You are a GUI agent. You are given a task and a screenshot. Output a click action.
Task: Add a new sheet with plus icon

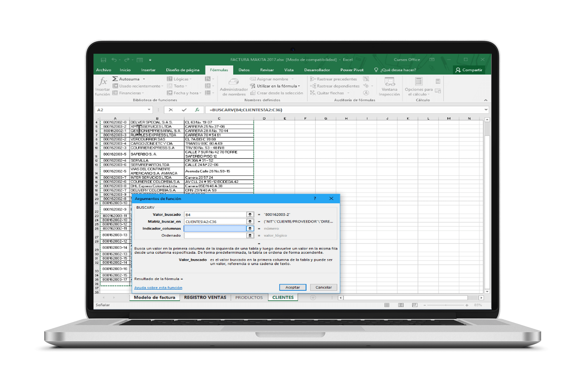[313, 297]
